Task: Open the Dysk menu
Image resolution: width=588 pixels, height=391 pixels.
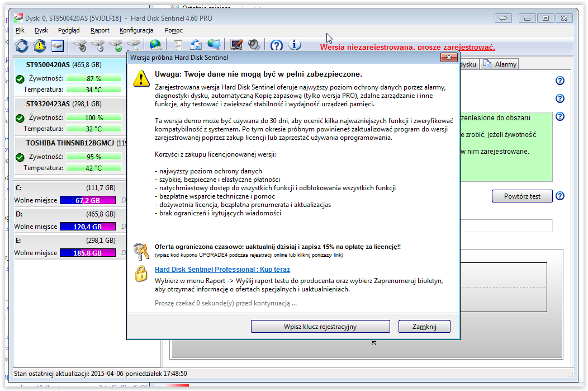Action: (41, 30)
